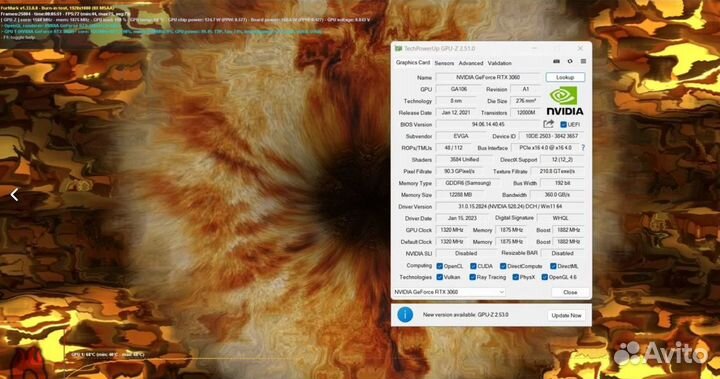Click the Shaders value 3584 Unified
Image resolution: width=720 pixels, height=379 pixels.
coord(464,159)
